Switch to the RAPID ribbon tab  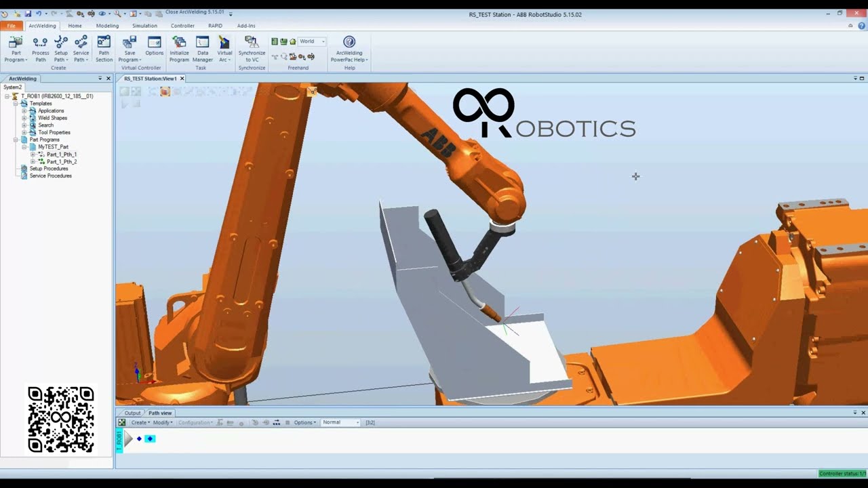tap(215, 26)
